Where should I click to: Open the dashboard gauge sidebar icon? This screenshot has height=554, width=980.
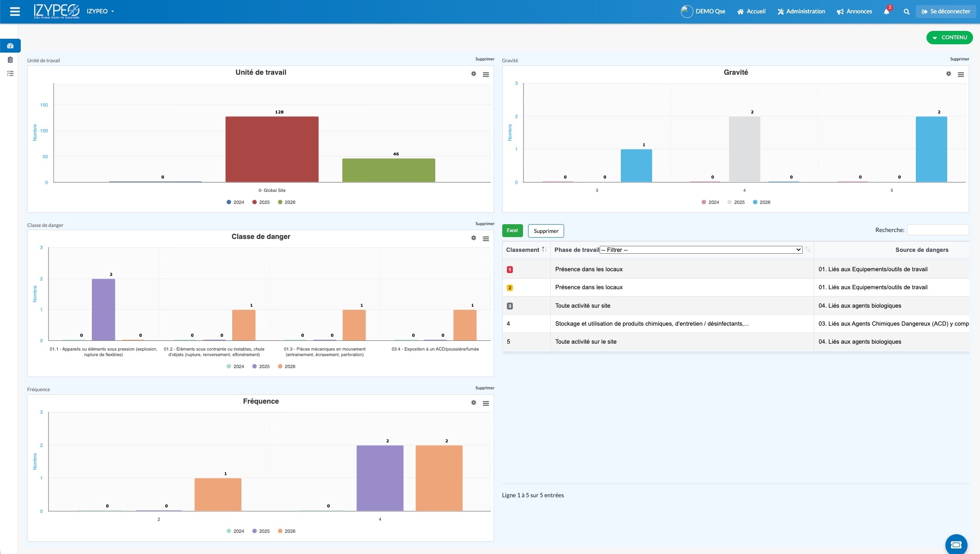pyautogui.click(x=10, y=46)
